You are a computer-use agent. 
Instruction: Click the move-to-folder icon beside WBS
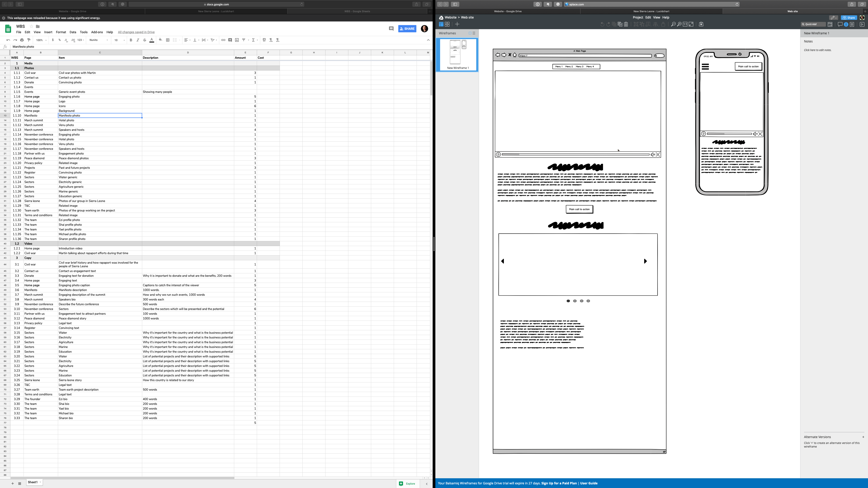38,26
